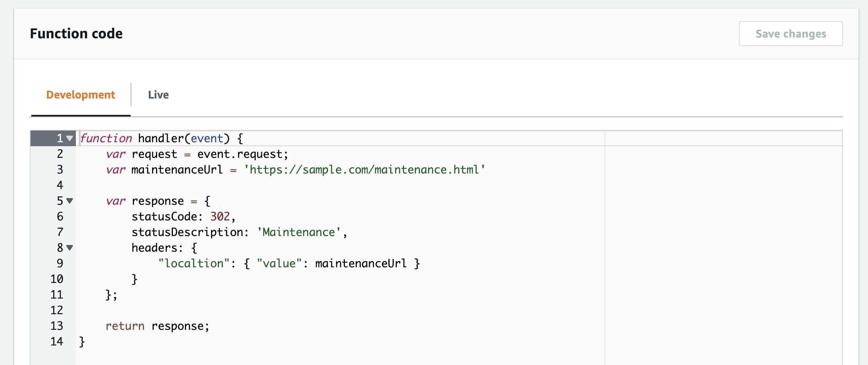
Task: Select line number 14 in the gutter
Action: [57, 341]
